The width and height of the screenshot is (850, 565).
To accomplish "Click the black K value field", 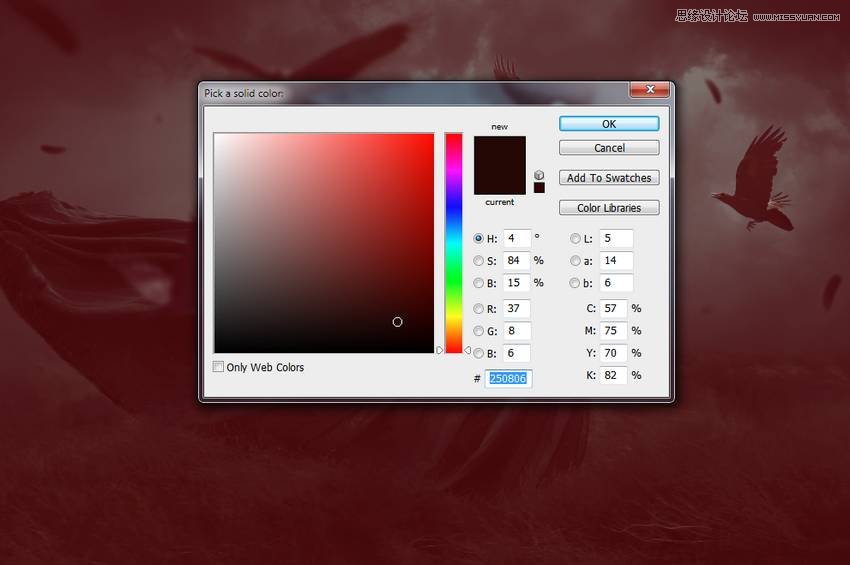I will [x=614, y=376].
